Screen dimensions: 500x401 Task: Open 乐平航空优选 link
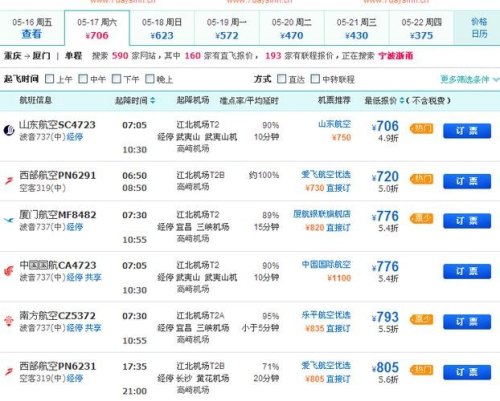click(x=326, y=315)
